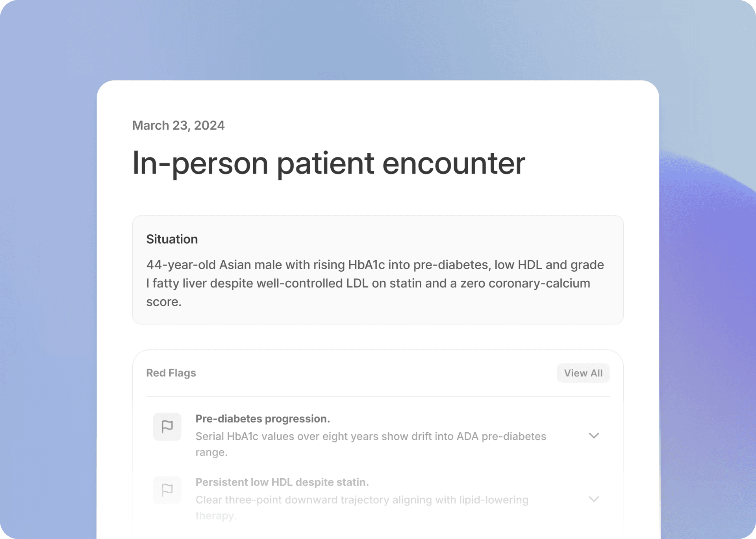Click the encounter date March 23, 2024
The height and width of the screenshot is (539, 756).
(178, 125)
